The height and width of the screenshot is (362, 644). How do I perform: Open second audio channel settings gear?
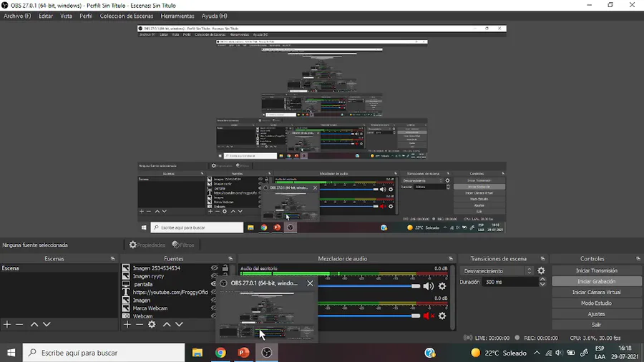coord(442,315)
